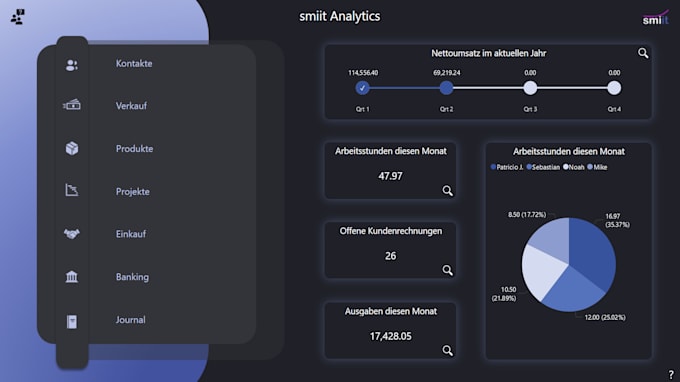The width and height of the screenshot is (680, 382).
Task: Click the Kontakte people icon
Action: pos(72,65)
